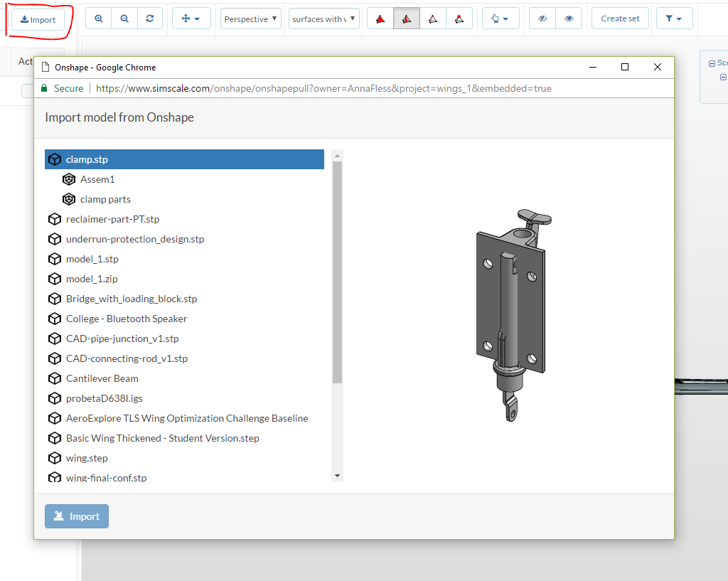Select clamp parts in the model list
The image size is (728, 581).
[x=105, y=199]
